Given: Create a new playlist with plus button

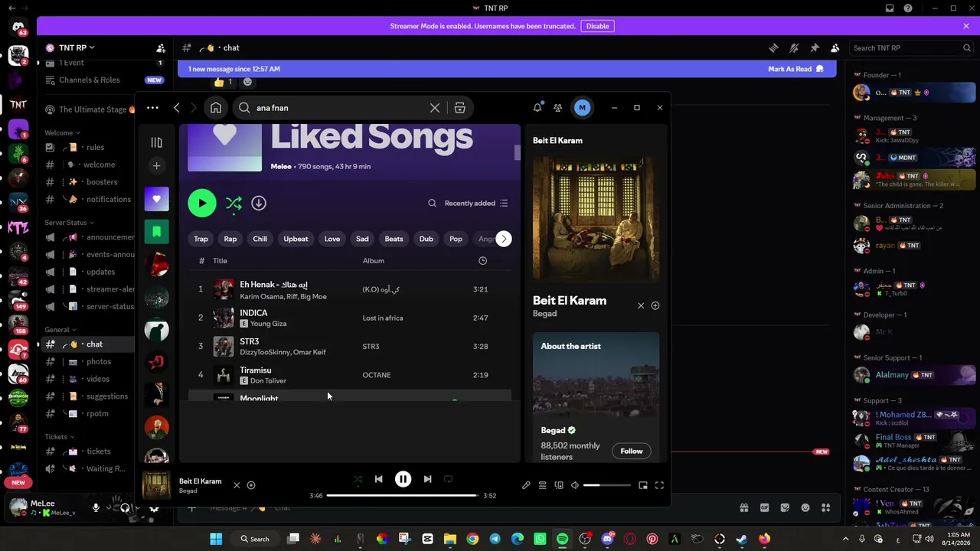Looking at the screenshot, I should 156,165.
